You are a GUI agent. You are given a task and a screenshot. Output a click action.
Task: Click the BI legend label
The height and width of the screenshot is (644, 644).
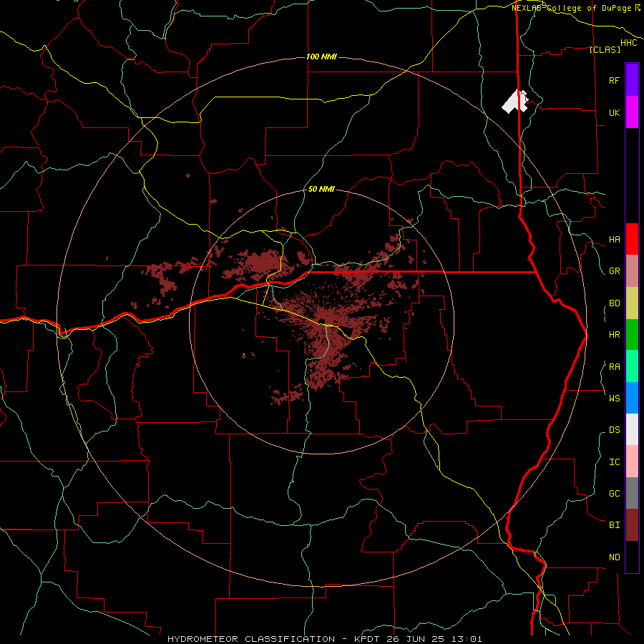tap(614, 525)
